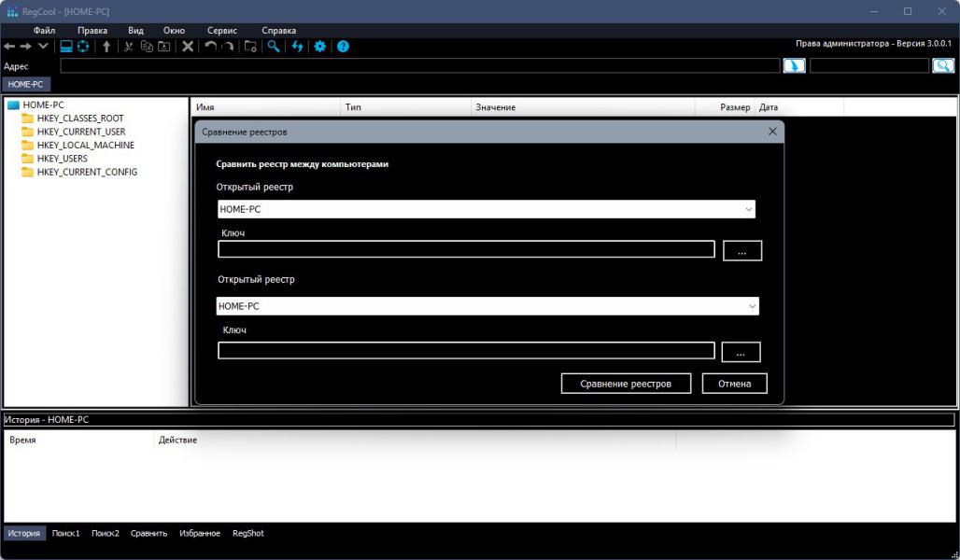
Task: Click the scissors cut icon
Action: click(x=129, y=47)
